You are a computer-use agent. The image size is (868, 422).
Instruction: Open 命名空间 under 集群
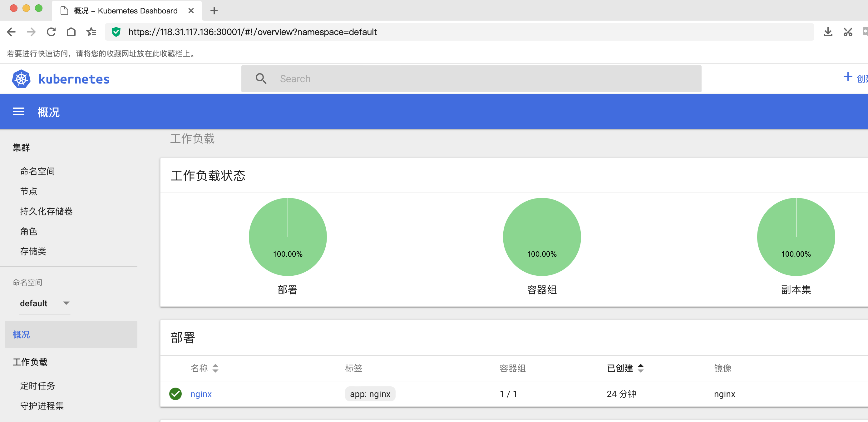(37, 171)
